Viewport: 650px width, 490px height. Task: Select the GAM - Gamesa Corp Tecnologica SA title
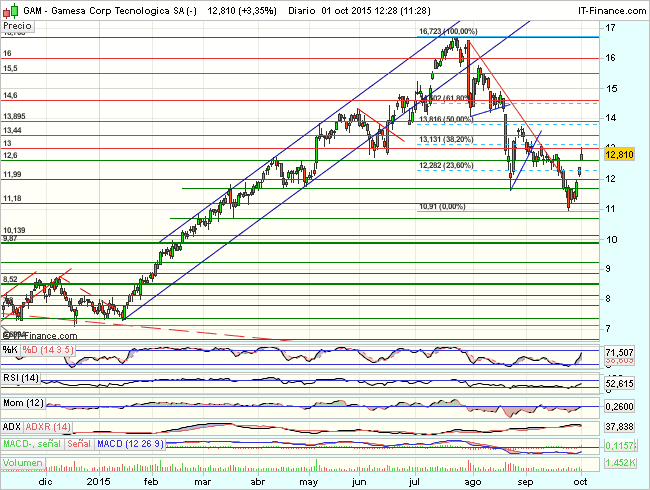(x=110, y=11)
